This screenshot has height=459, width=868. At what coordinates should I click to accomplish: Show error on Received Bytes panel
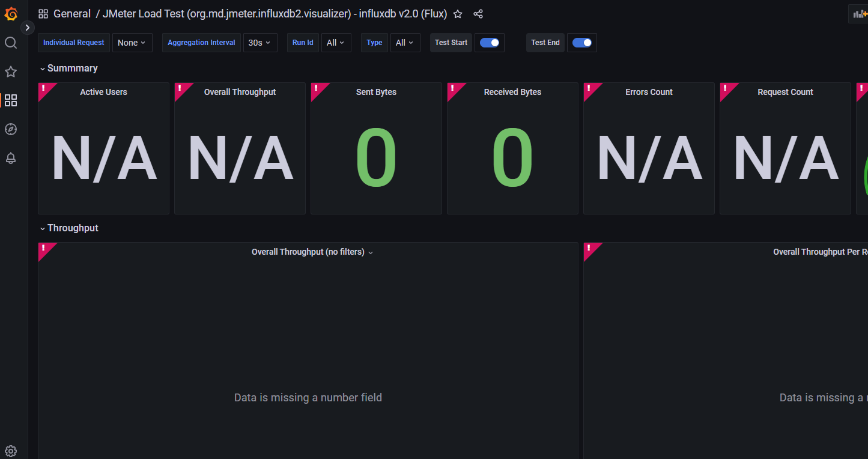(x=454, y=89)
